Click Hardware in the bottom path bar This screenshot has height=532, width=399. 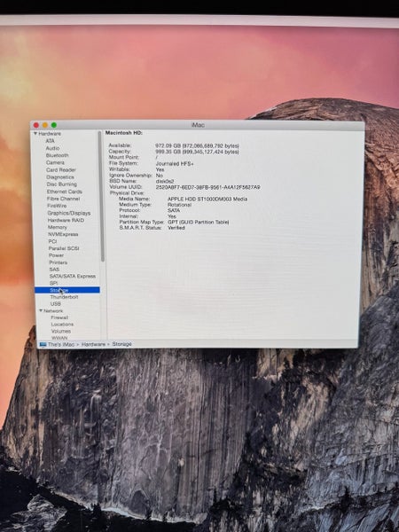(93, 344)
